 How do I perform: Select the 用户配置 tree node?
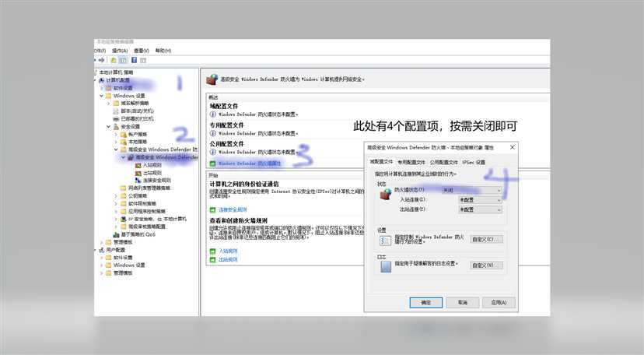(115, 250)
